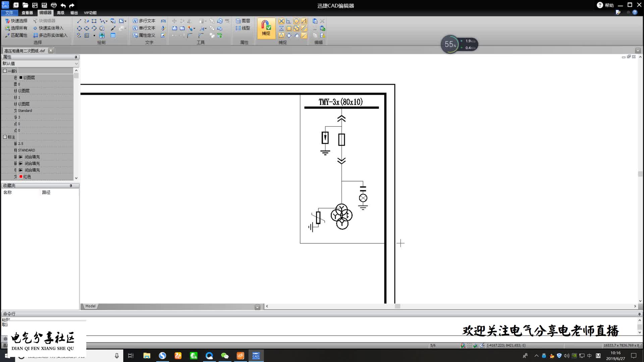Toggle the endpoint snap X icon
This screenshot has width=644, height=362.
[x=281, y=21]
